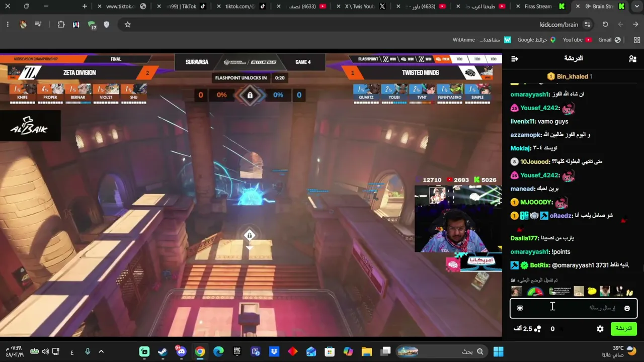Launch Epic Games from taskbar
644x362 pixels.
pyautogui.click(x=237, y=351)
